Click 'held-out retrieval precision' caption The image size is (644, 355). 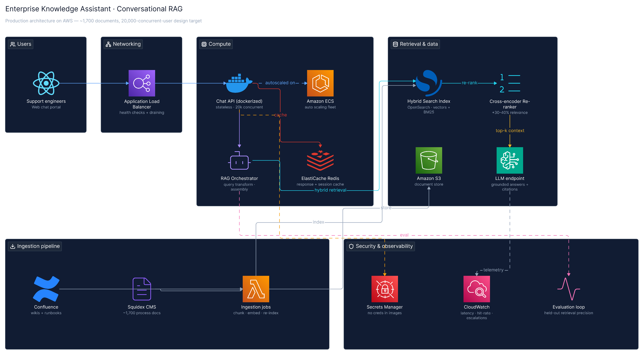(569, 313)
